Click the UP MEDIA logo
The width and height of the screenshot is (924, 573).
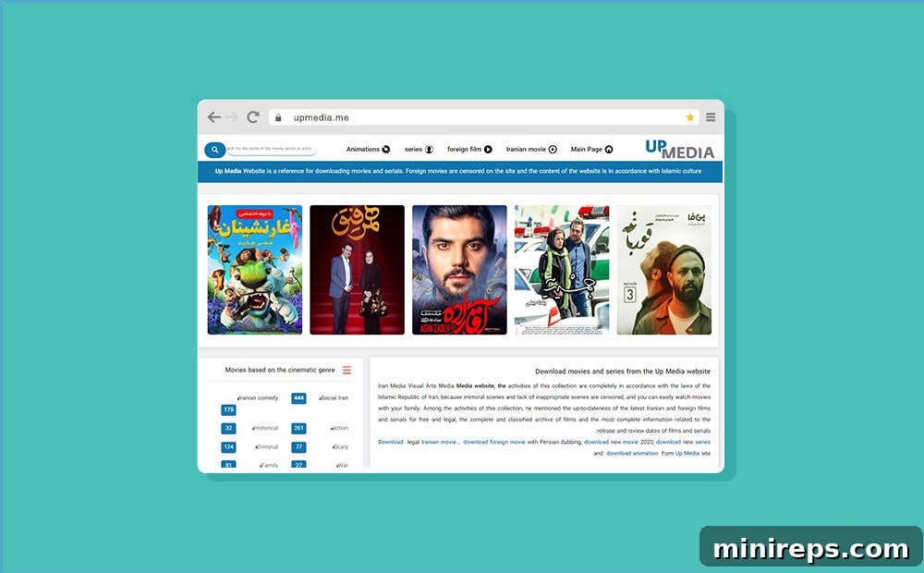tap(679, 149)
